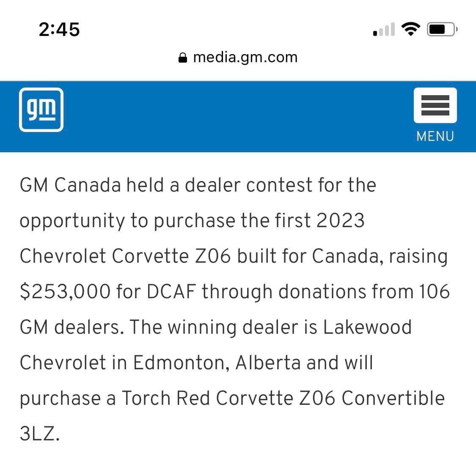
Task: Tap the 2:45 clock in status bar
Action: click(59, 29)
